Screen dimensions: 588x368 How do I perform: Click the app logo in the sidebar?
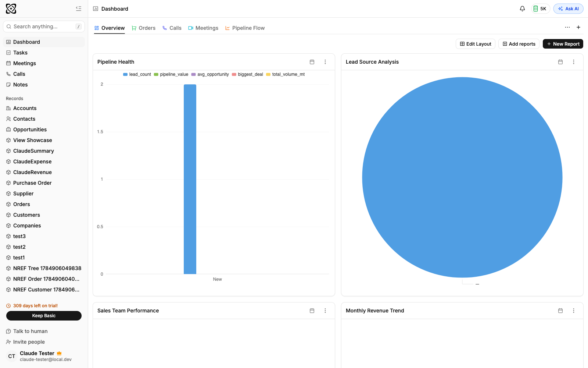click(x=11, y=8)
